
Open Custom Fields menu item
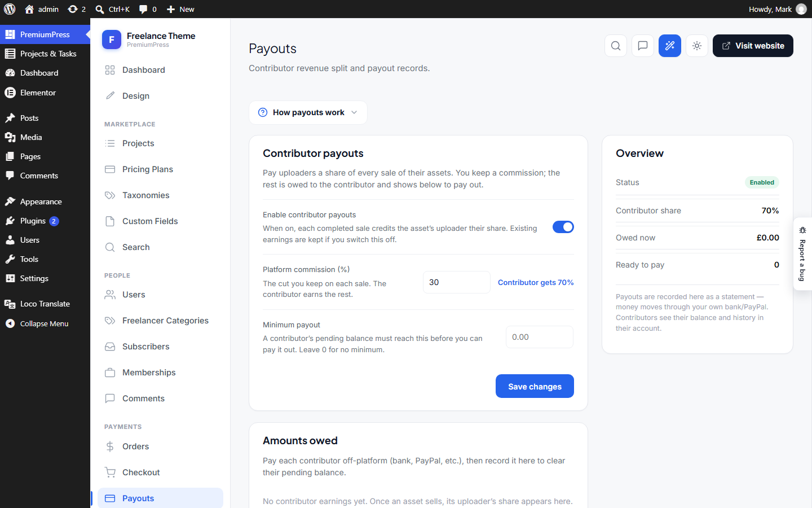161,221
